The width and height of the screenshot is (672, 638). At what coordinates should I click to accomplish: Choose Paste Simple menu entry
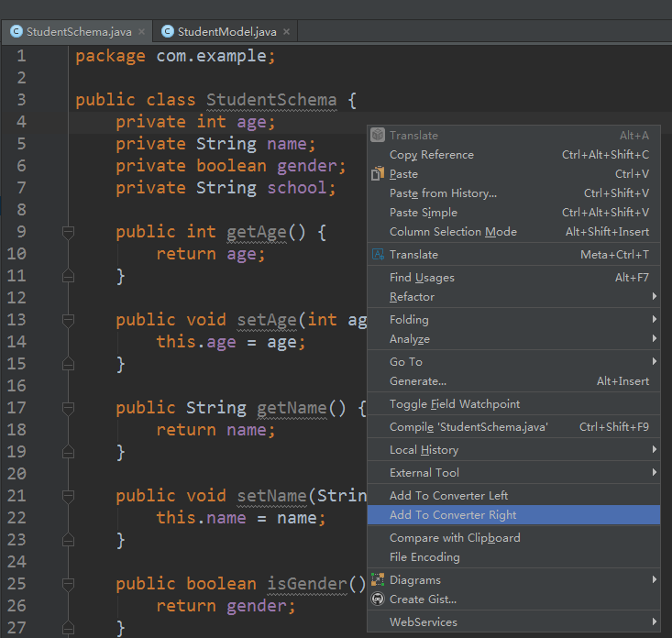coord(513,212)
